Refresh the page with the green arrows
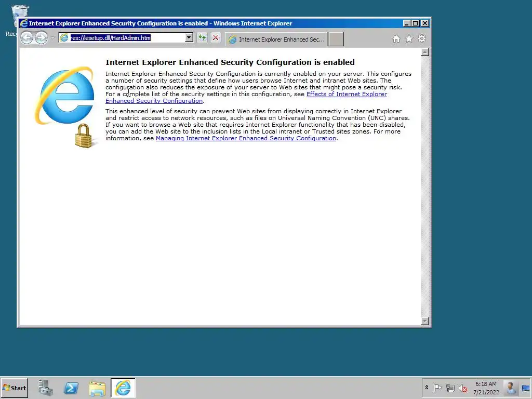The height and width of the screenshot is (399, 532). 202,37
